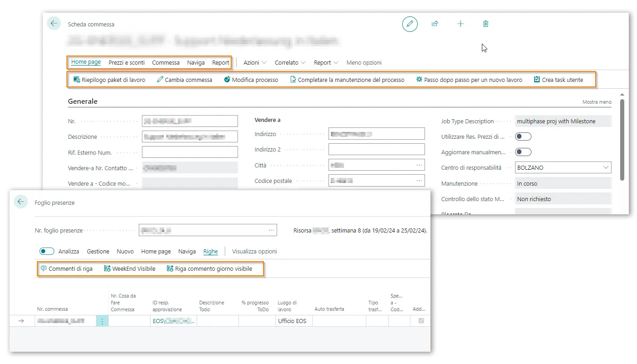Click multiphase proj with Milestone value
Image resolution: width=637 pixels, height=364 pixels.
[563, 121]
